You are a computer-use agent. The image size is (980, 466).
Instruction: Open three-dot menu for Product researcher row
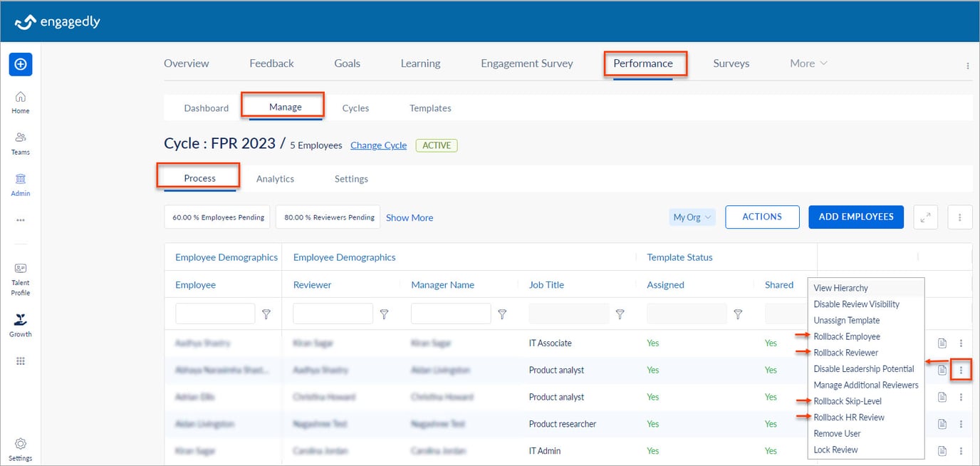[961, 424]
